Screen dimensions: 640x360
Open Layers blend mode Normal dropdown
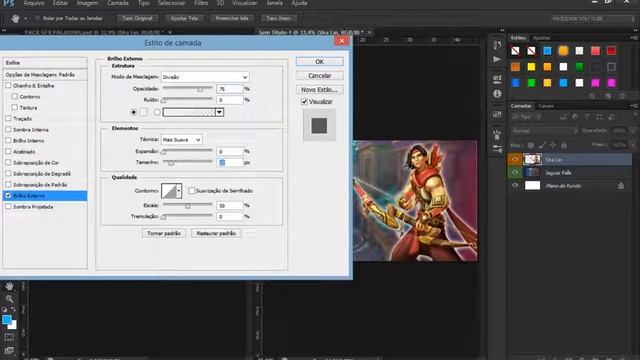544,131
